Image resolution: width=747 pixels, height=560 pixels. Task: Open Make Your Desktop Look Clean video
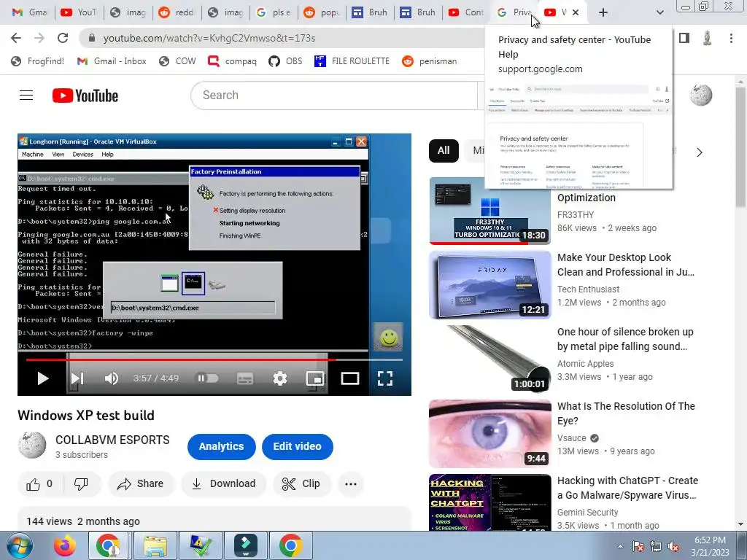click(x=625, y=265)
